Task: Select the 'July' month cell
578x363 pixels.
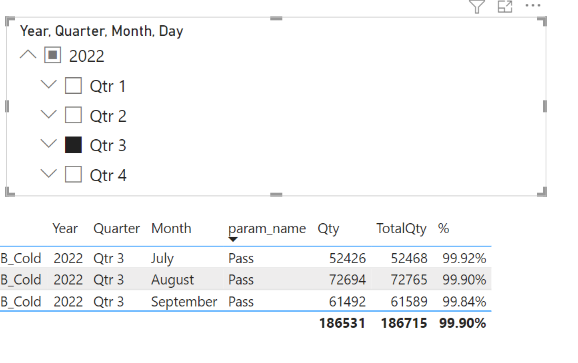Action: 162,258
